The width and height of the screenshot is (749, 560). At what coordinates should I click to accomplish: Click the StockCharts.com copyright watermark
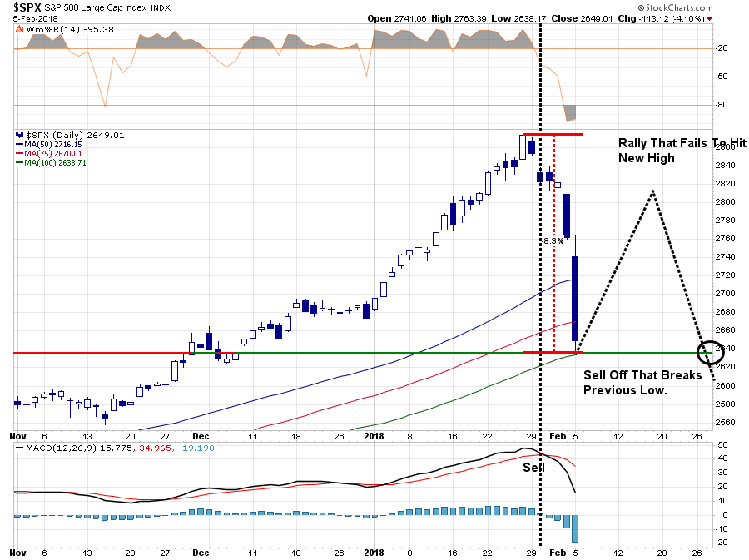[x=675, y=7]
